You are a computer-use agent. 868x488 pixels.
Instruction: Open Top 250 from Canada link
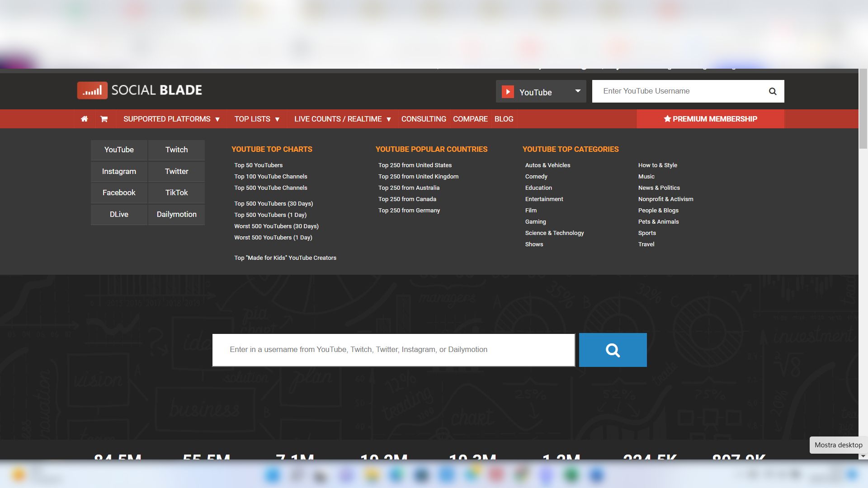tap(407, 199)
